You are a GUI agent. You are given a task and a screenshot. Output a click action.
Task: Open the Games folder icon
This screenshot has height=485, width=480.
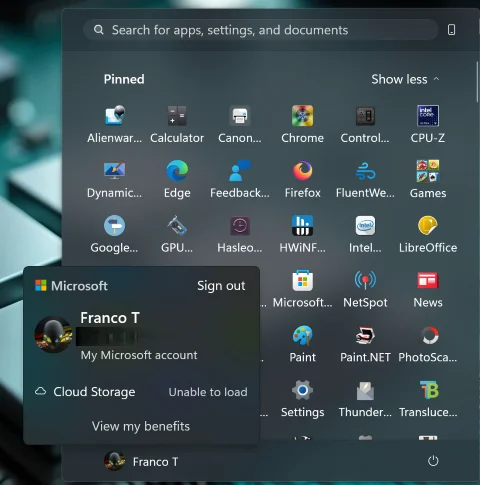[428, 179]
